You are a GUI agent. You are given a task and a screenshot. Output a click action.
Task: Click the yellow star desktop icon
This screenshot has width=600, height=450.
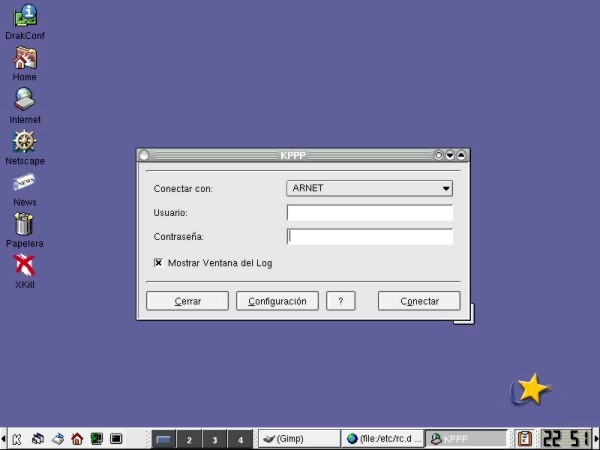click(530, 390)
